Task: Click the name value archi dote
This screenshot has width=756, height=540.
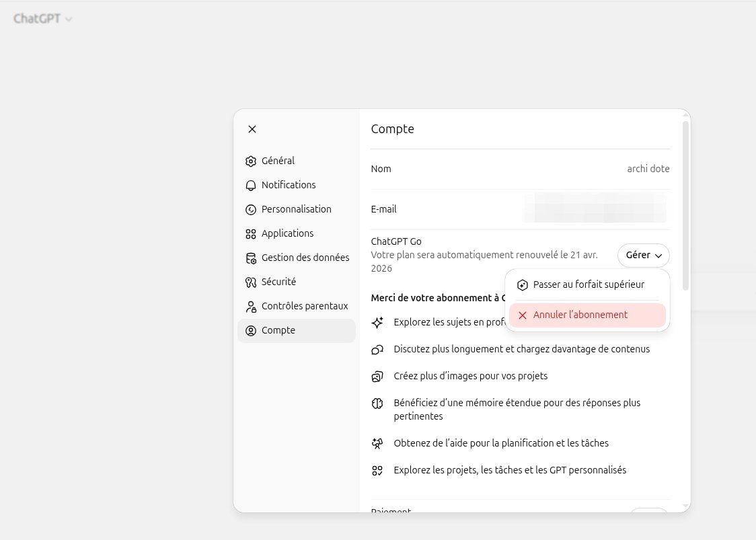Action: coord(648,169)
